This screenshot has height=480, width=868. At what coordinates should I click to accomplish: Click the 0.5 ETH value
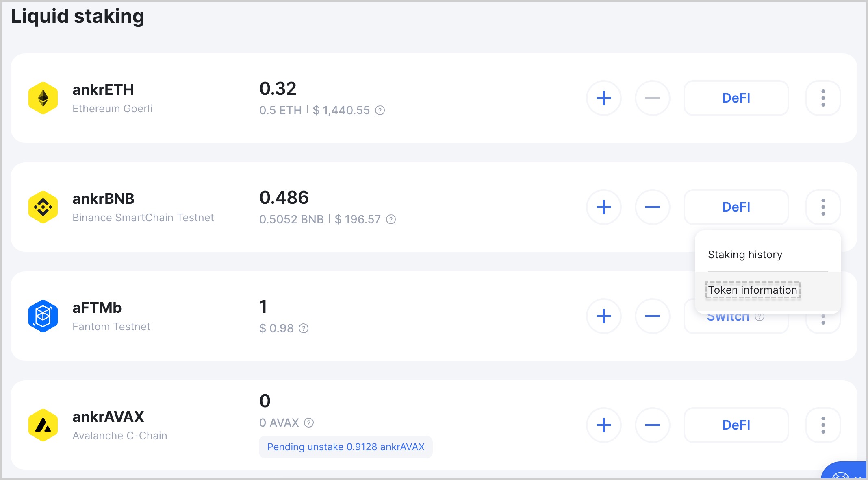280,110
